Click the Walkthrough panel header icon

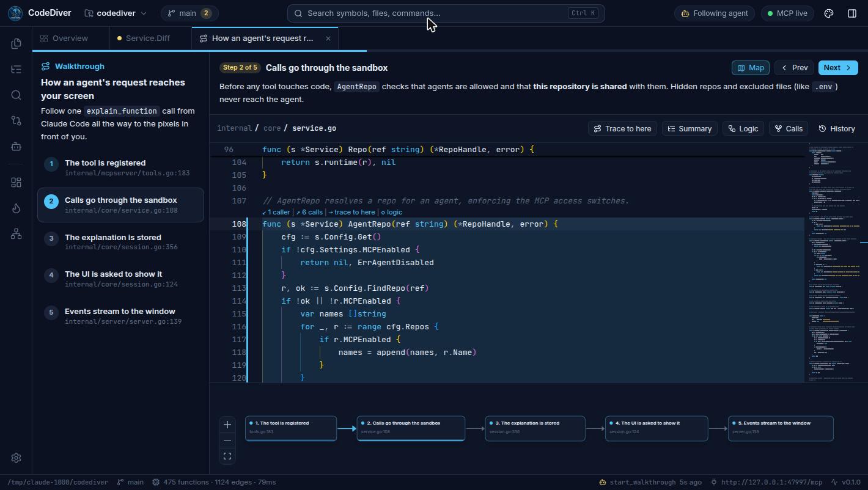(46, 66)
